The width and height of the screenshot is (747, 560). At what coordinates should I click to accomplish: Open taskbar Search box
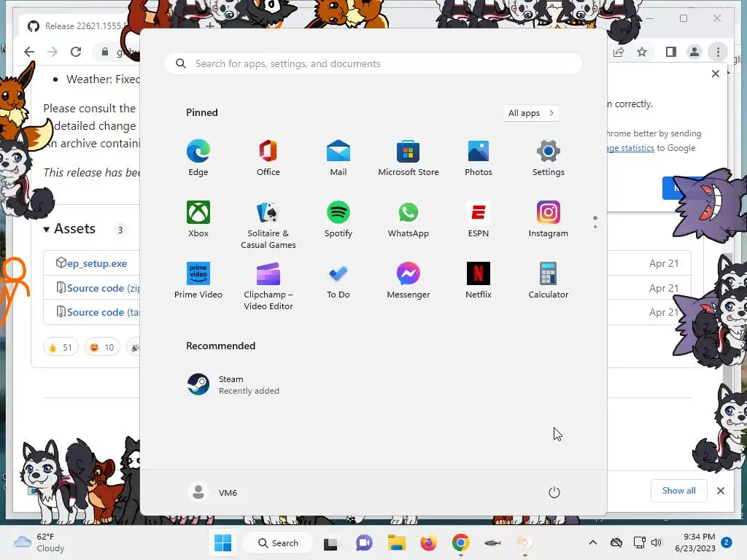278,542
